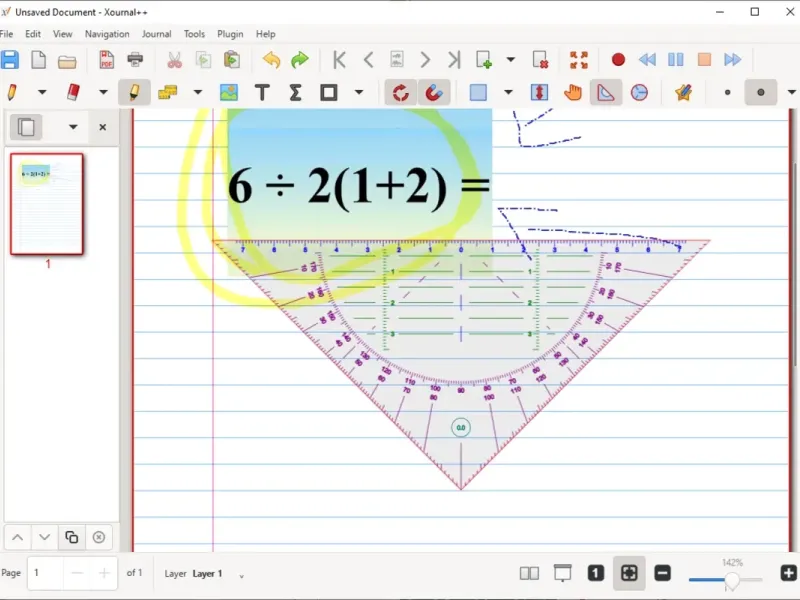The width and height of the screenshot is (800, 600).
Task: Select the fine line thickness dot
Action: tap(728, 92)
